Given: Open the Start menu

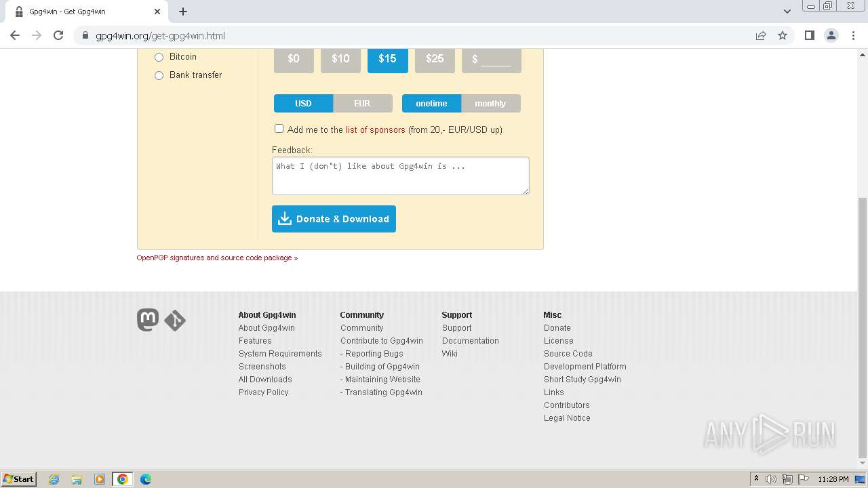Looking at the screenshot, I should tap(18, 479).
